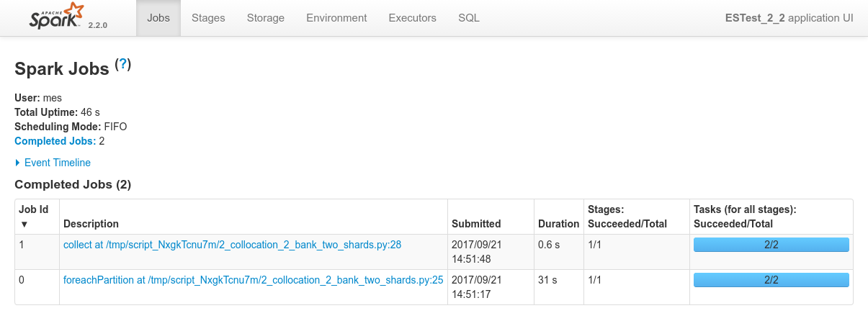The image size is (868, 321).
Task: View the Executors tab
Action: tap(412, 18)
